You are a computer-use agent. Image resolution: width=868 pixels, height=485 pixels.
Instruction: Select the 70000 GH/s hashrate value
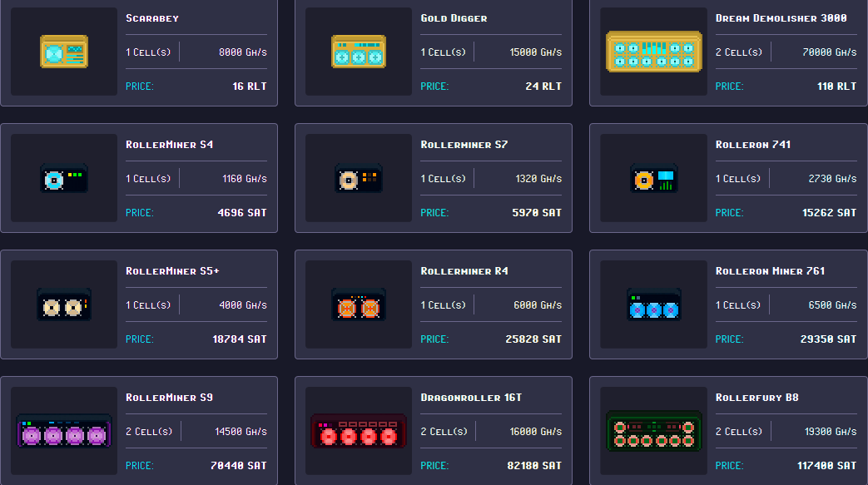(830, 52)
